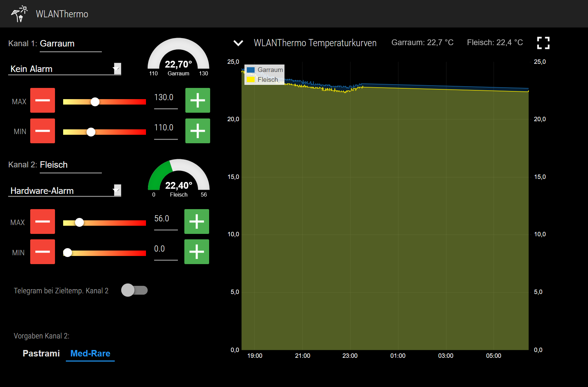
Task: Select the Med-Rare preset tab
Action: [90, 353]
